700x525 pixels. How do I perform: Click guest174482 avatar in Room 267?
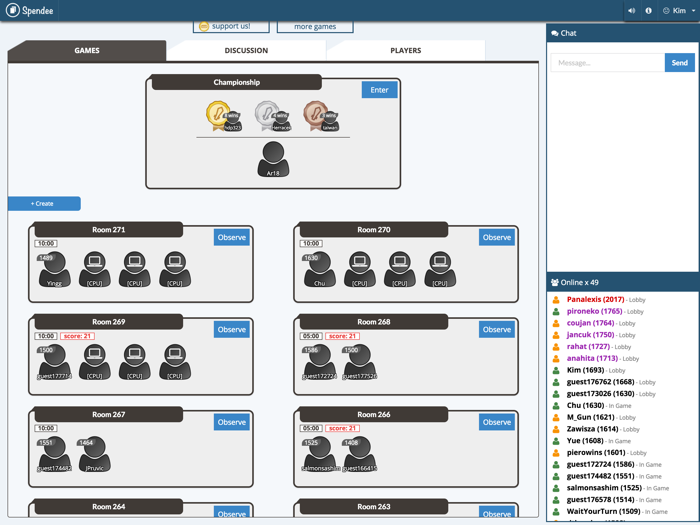(x=54, y=454)
